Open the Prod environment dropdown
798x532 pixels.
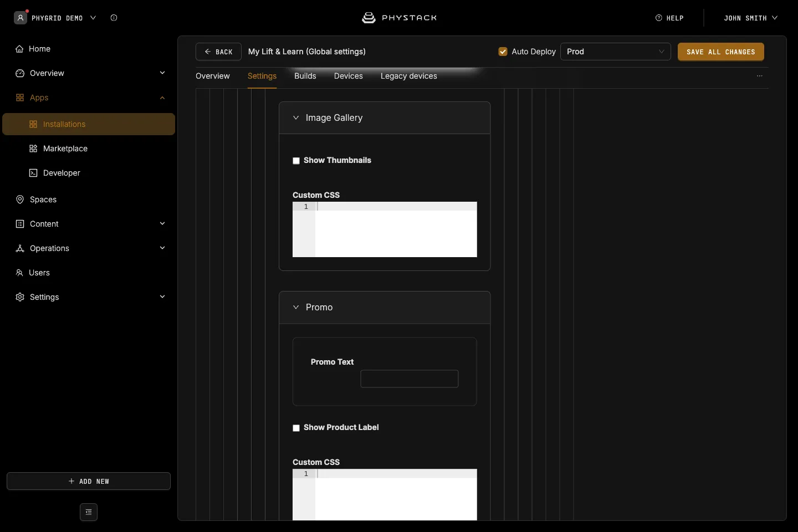point(616,52)
